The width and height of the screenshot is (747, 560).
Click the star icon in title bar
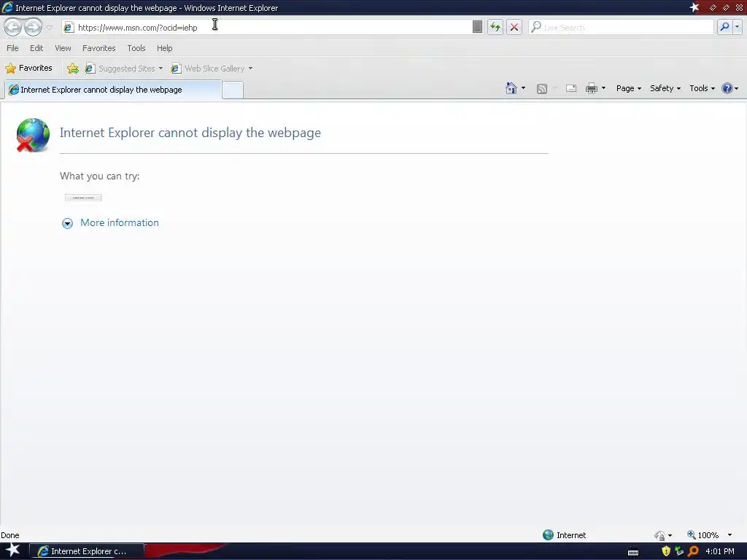tap(694, 7)
